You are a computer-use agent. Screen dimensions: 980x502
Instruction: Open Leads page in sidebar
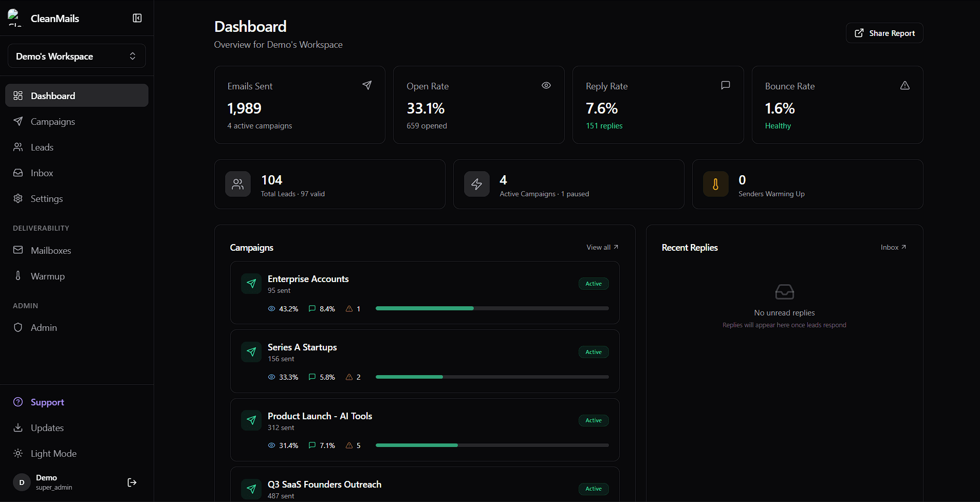pos(77,147)
